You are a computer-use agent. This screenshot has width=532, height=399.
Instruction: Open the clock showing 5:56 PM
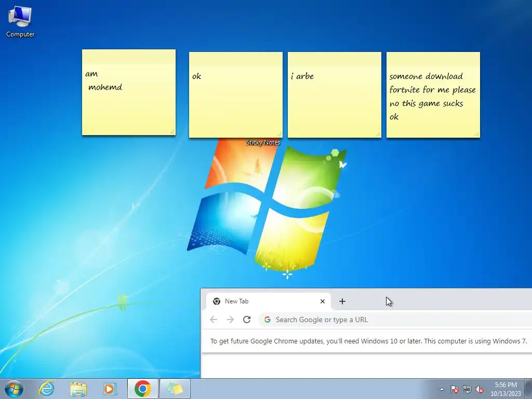click(506, 385)
